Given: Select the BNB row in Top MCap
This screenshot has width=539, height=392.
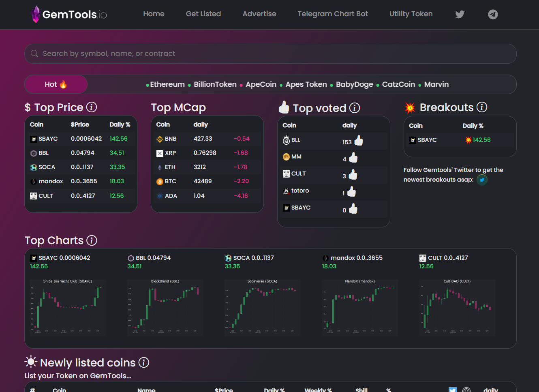Looking at the screenshot, I should coord(207,139).
